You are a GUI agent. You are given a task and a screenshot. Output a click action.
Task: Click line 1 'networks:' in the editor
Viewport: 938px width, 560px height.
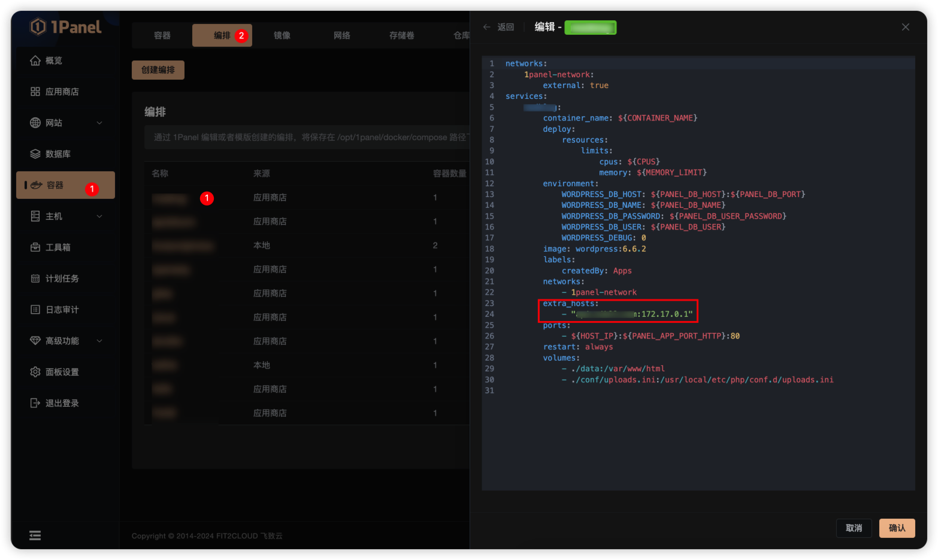tap(526, 63)
